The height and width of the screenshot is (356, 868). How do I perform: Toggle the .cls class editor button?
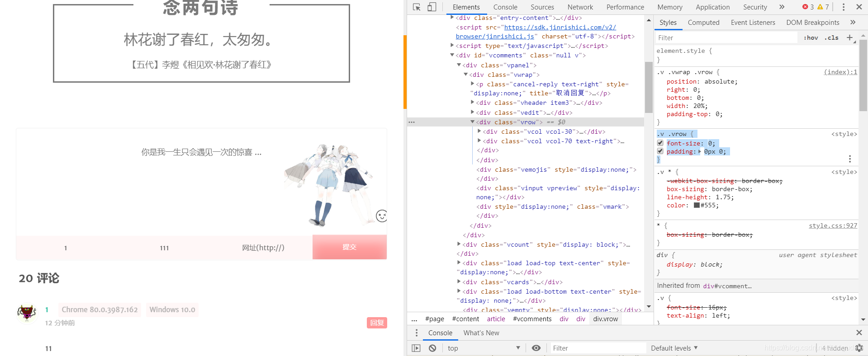pyautogui.click(x=831, y=37)
